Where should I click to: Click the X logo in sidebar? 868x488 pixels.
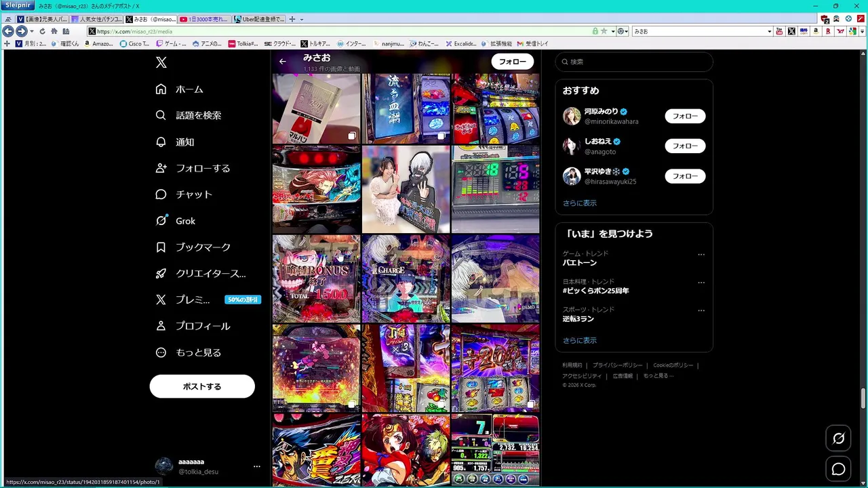(161, 62)
